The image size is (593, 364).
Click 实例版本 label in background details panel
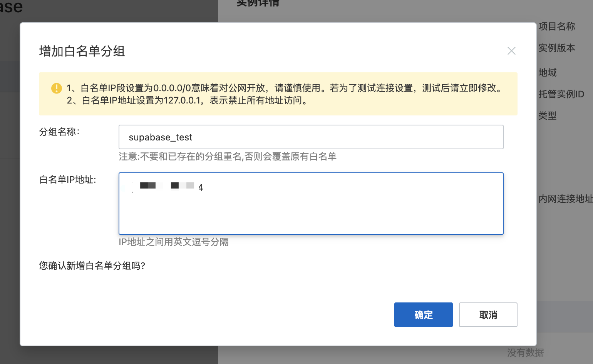click(556, 48)
